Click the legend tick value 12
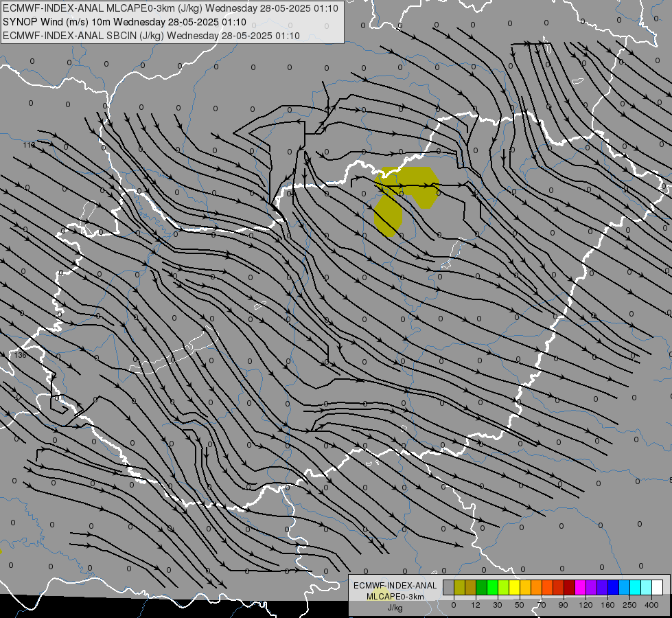 [x=476, y=605]
